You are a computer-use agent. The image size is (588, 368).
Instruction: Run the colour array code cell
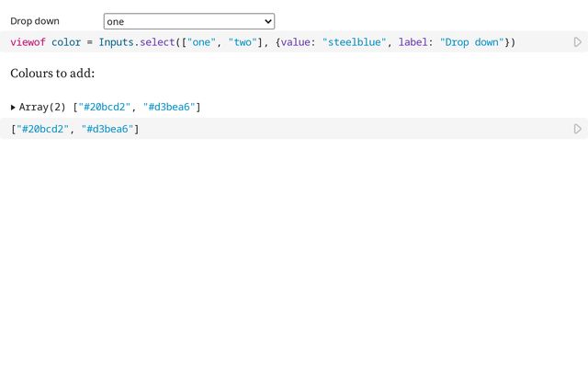click(577, 129)
